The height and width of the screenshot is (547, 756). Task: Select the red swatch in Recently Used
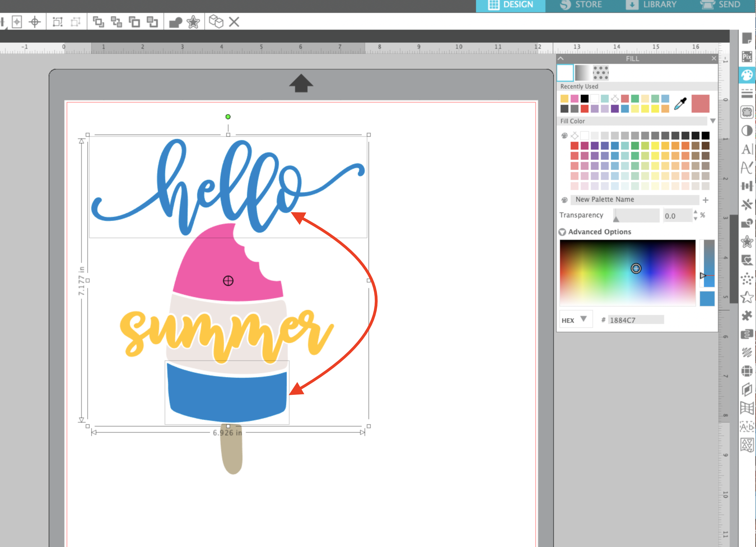point(585,108)
